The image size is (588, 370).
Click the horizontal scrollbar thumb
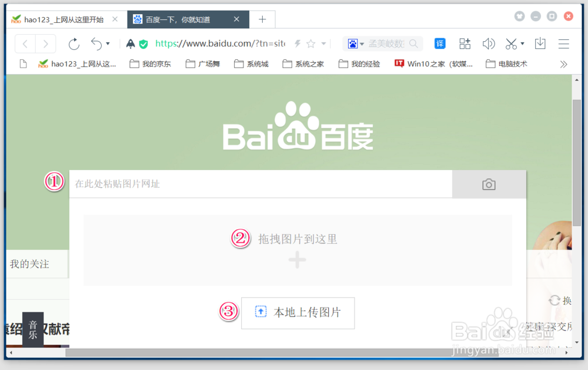[281, 352]
